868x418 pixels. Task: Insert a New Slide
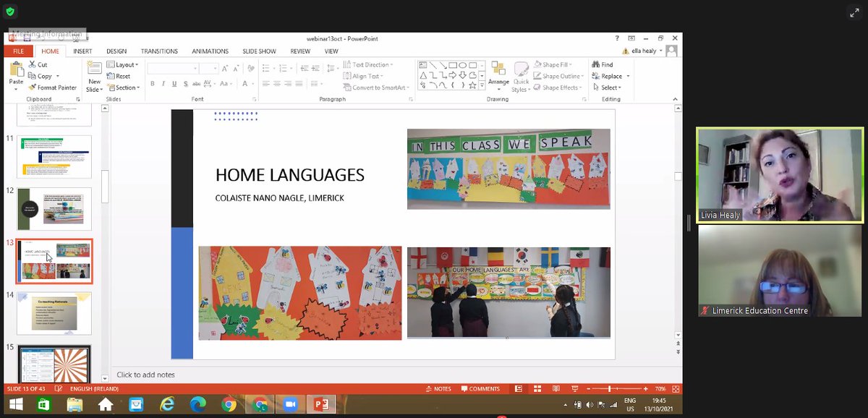point(94,76)
